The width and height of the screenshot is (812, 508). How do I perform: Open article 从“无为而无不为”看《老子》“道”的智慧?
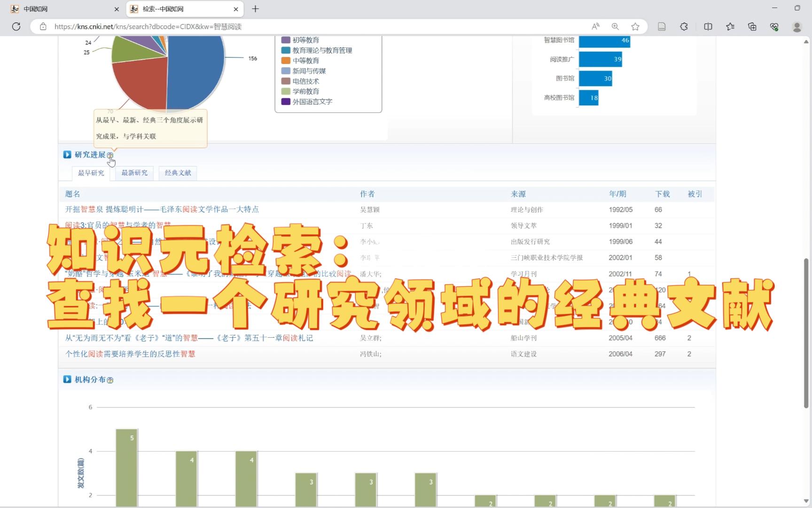point(189,338)
